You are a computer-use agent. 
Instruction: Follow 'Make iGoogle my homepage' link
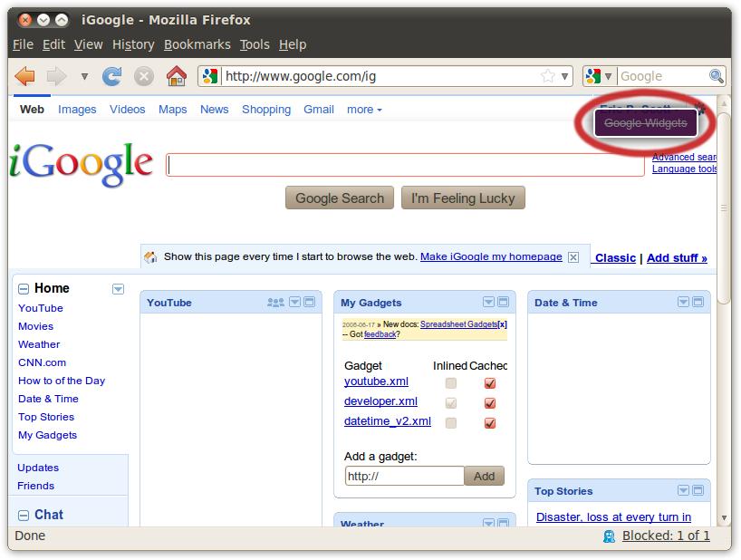pyautogui.click(x=491, y=256)
